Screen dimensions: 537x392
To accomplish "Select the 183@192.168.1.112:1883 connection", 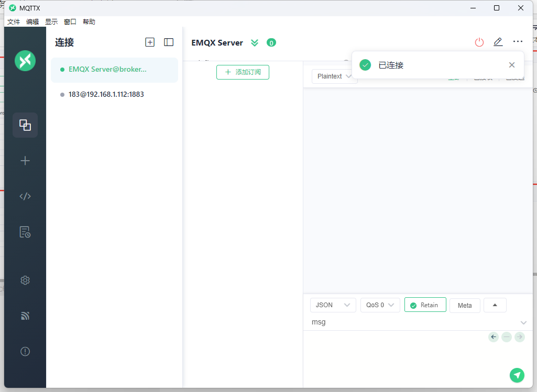I will [114, 94].
